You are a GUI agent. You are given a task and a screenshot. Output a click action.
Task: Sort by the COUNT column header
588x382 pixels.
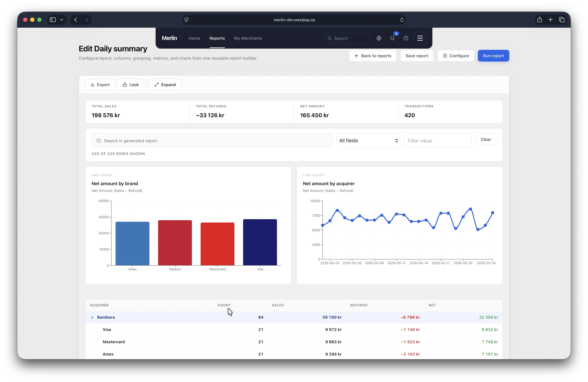(224, 305)
